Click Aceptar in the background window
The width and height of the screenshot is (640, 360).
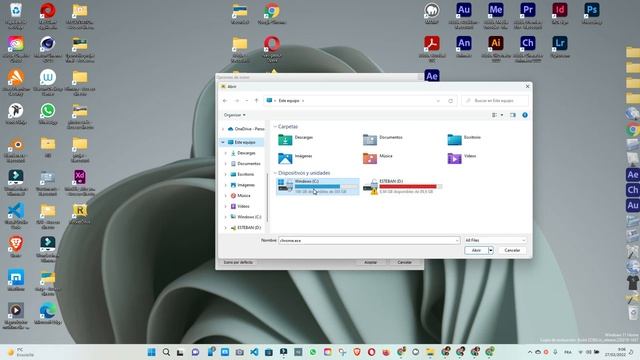coord(370,262)
